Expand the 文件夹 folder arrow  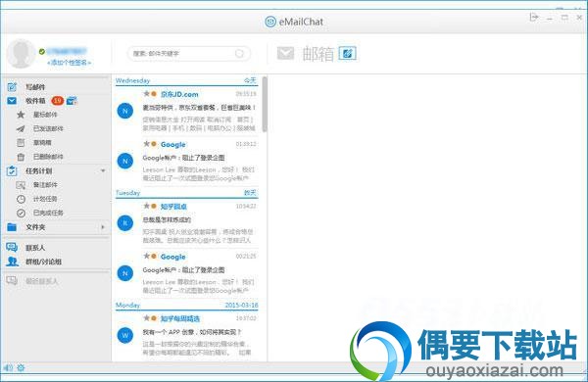click(x=103, y=227)
